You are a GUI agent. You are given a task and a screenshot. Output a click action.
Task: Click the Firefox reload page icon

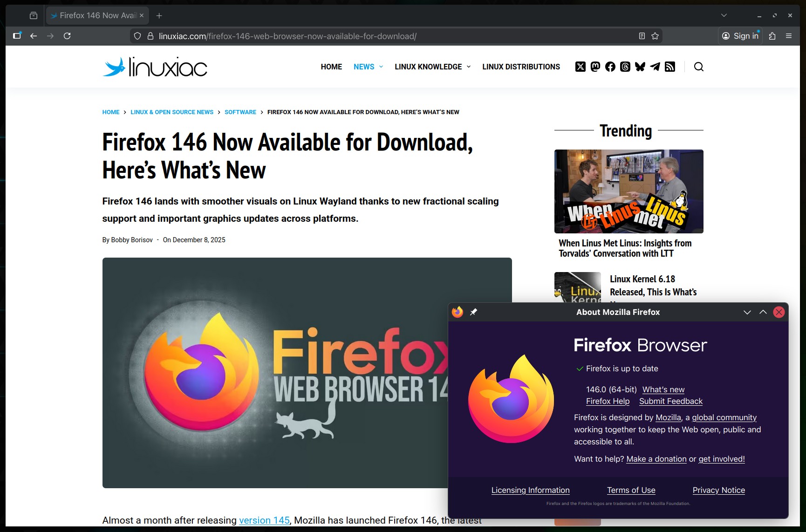(x=67, y=36)
